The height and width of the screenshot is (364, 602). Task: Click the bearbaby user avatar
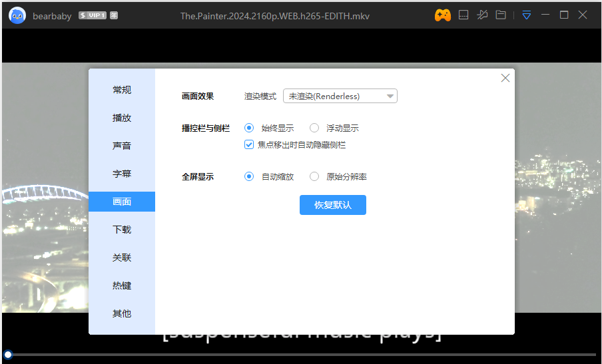17,15
